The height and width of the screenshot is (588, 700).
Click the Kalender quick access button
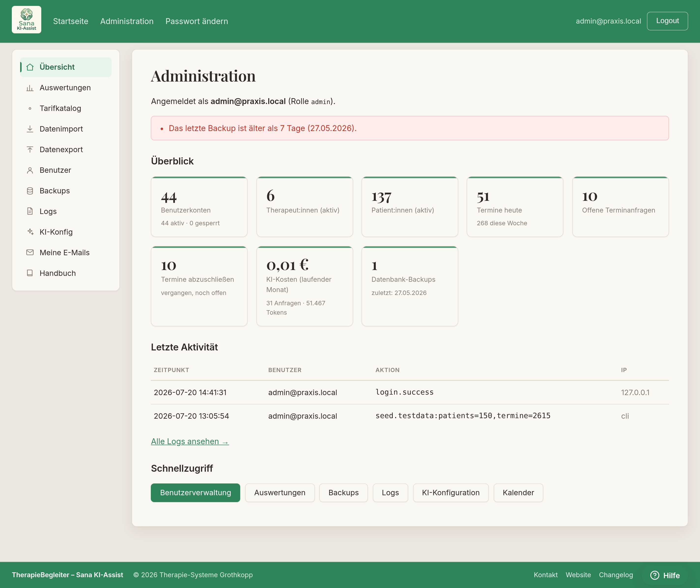pyautogui.click(x=518, y=493)
